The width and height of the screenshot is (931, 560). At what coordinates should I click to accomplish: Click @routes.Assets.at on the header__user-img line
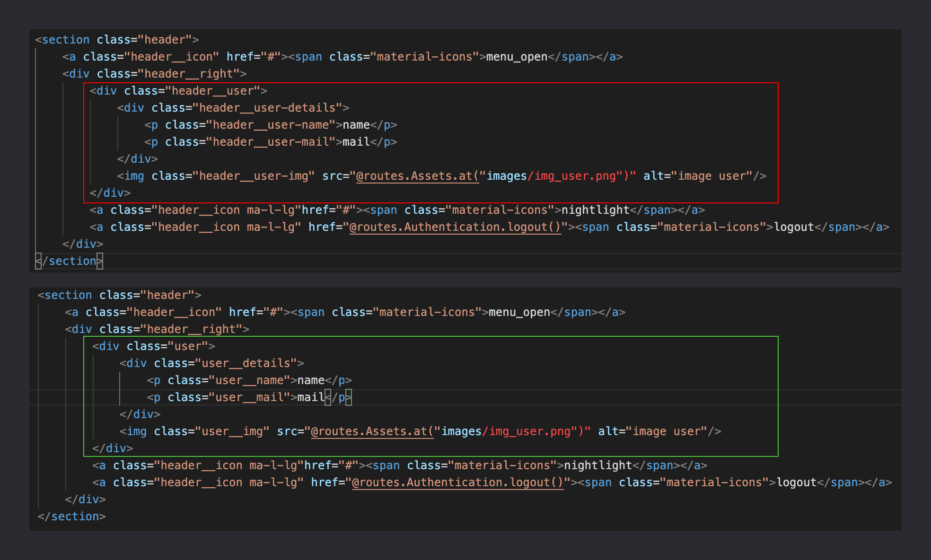coord(414,176)
